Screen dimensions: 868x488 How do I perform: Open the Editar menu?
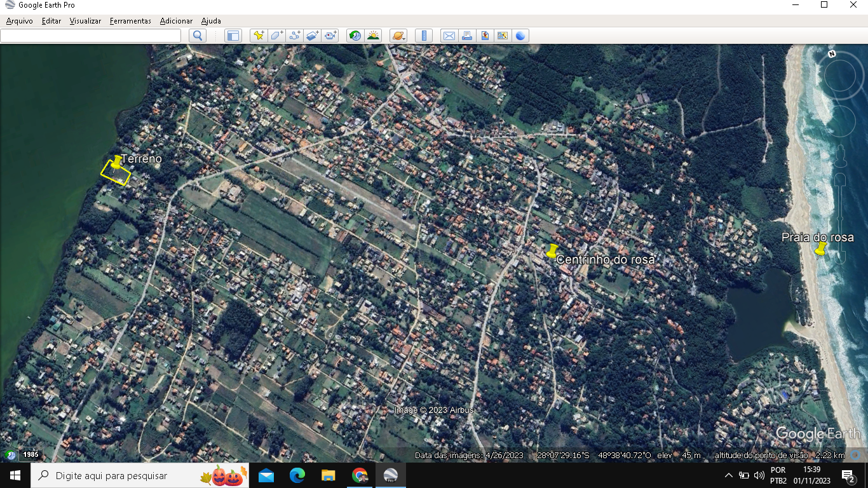coord(51,21)
